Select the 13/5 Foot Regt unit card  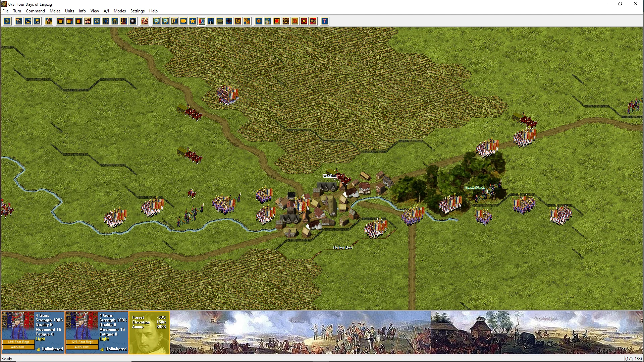pos(33,332)
